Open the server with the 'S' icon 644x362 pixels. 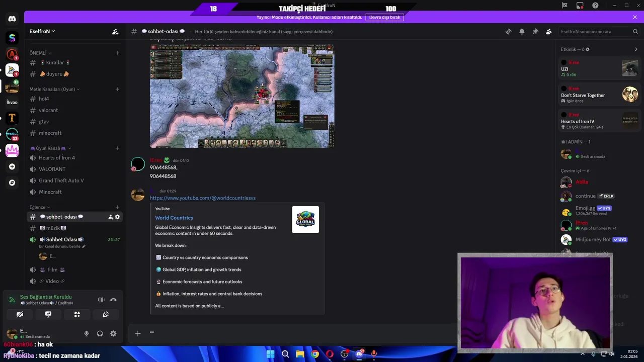tap(12, 38)
